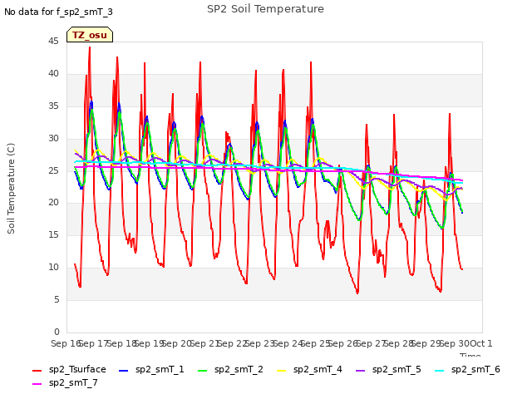
Task: Click the SP2 Soil Temperature chart title
Action: tap(265, 9)
